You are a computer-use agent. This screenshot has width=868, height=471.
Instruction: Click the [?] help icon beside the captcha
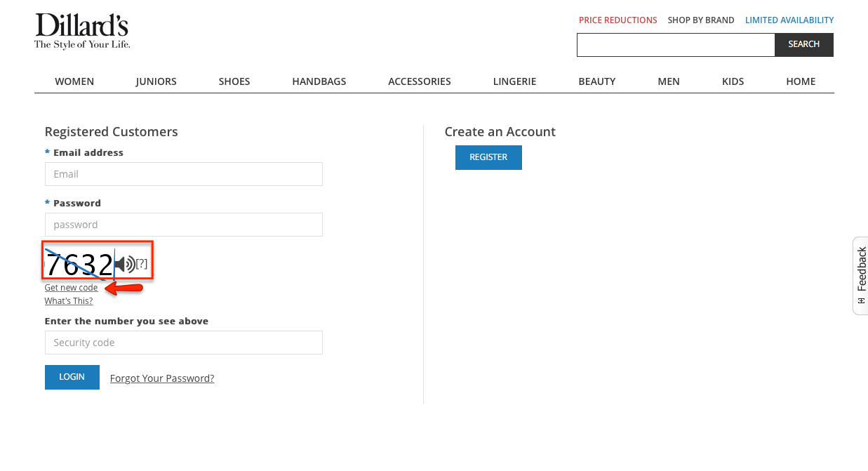(141, 263)
